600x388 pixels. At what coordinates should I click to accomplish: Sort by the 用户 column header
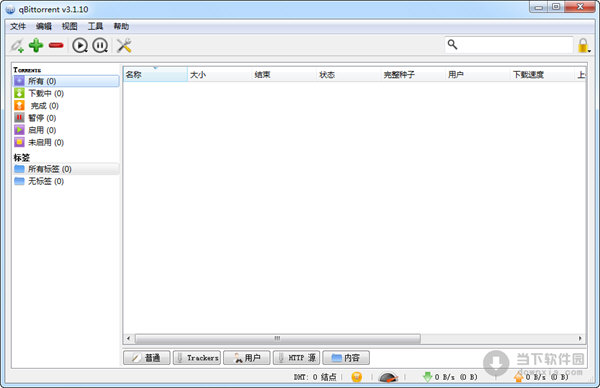478,75
